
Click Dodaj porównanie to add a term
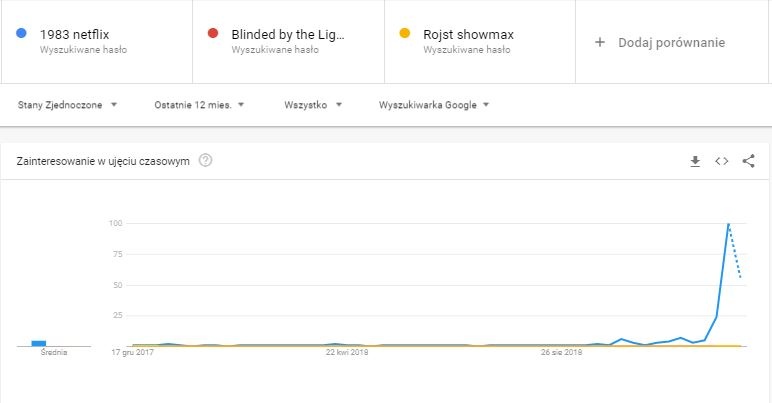pos(672,42)
